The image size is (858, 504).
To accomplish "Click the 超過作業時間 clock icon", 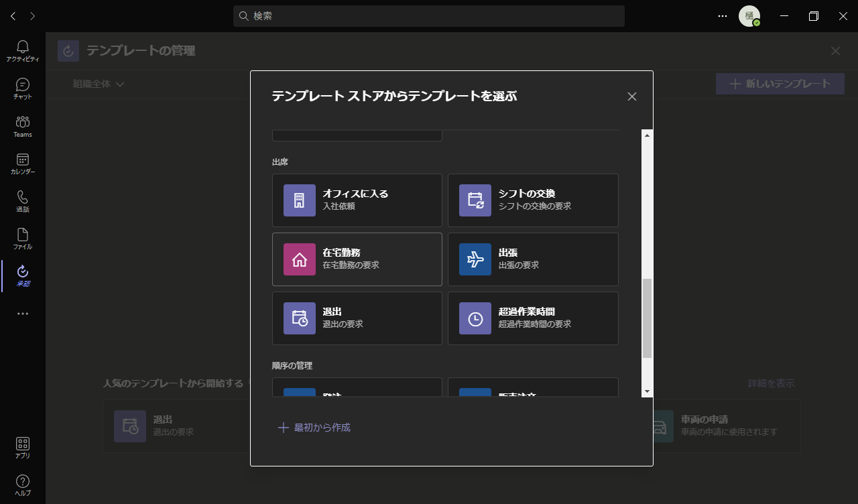I will [475, 318].
